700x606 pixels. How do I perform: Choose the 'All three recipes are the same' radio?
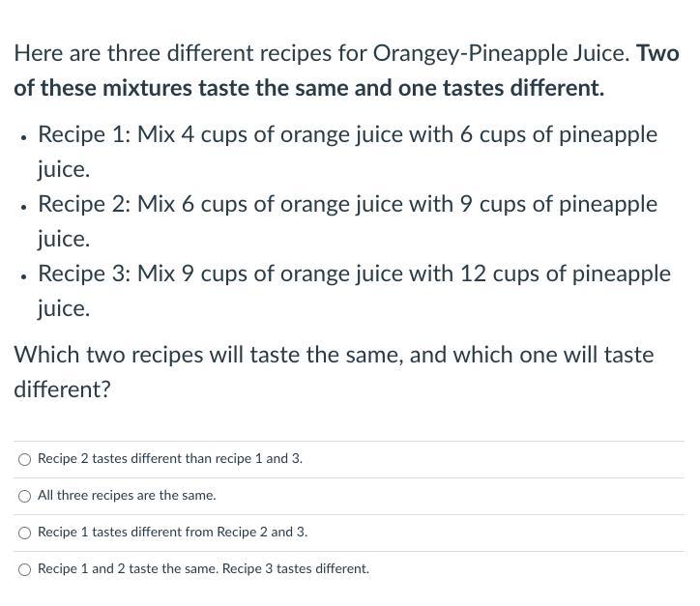pos(24,496)
